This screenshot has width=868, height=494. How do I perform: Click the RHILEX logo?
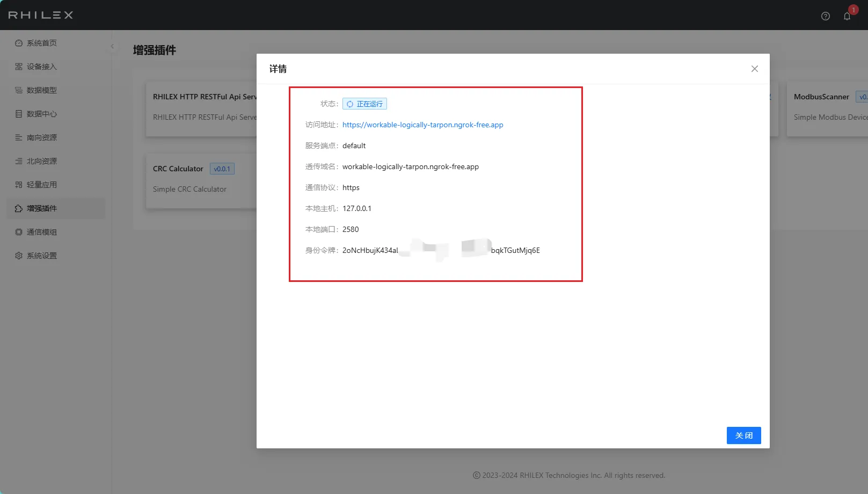point(41,15)
